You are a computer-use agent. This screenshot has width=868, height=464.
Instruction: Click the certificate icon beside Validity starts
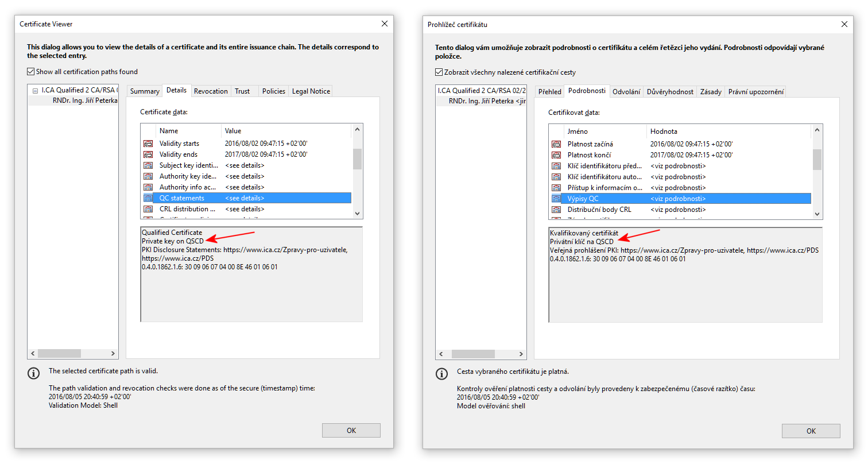click(x=148, y=144)
